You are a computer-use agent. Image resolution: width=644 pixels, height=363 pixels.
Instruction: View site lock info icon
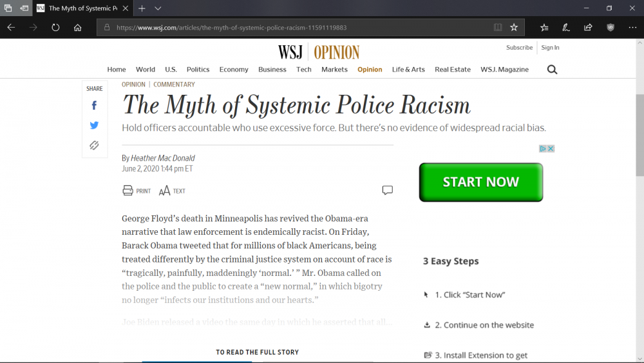coord(107,28)
